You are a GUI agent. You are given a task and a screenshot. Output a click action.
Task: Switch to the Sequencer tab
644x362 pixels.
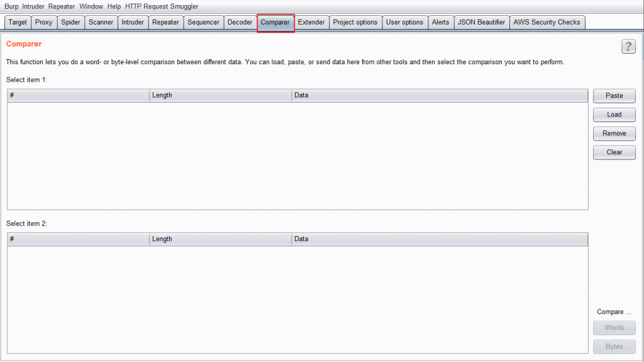click(x=203, y=22)
